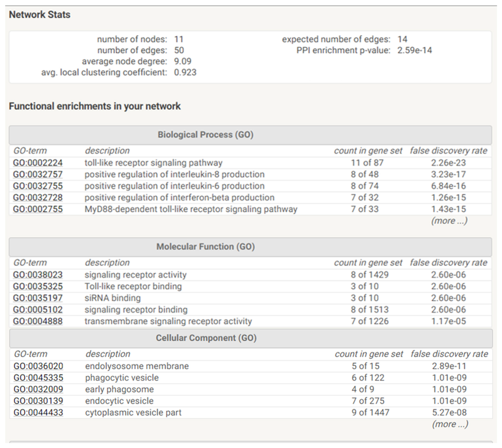Open GO:0035325 Toll-like receptor binding
Image resolution: width=502 pixels, height=448 pixels.
coord(38,286)
